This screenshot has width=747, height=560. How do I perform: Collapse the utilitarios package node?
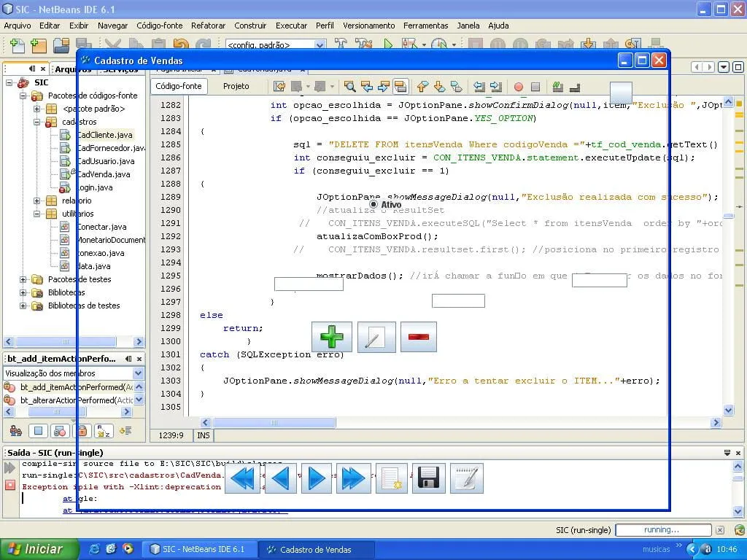tap(37, 214)
